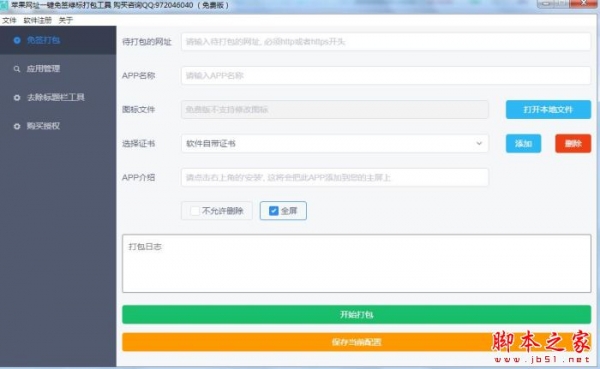Focus the APP名称 input field

pos(386,75)
